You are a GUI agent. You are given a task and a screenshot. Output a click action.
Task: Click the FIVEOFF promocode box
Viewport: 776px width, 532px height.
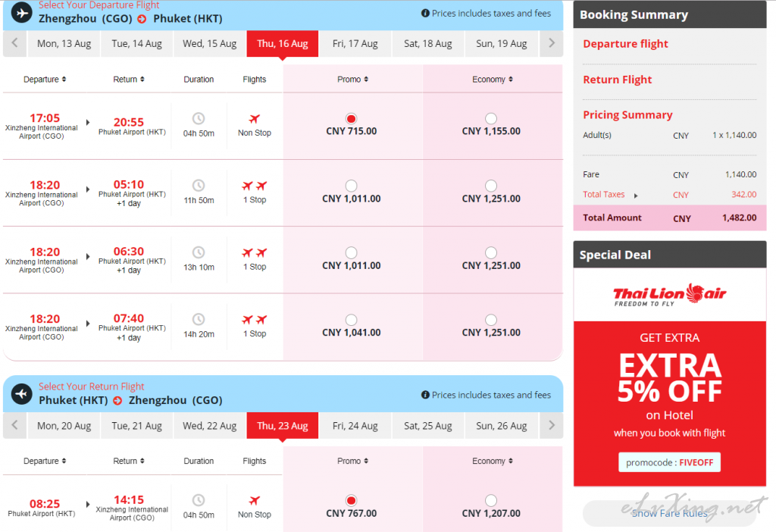point(670,462)
